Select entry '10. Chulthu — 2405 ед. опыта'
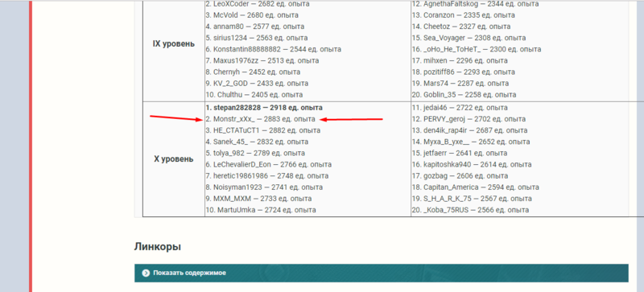Viewport: 644px width, 292px height. click(x=254, y=95)
